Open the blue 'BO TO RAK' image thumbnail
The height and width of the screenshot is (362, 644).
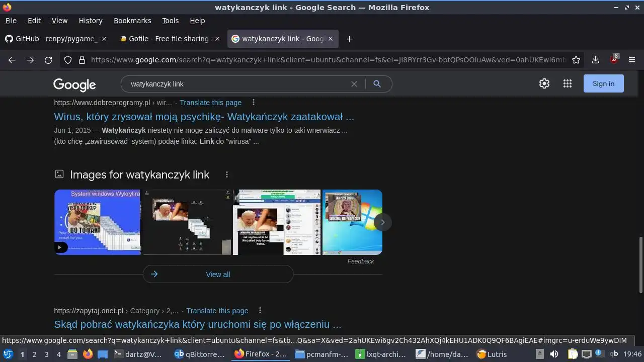97,222
